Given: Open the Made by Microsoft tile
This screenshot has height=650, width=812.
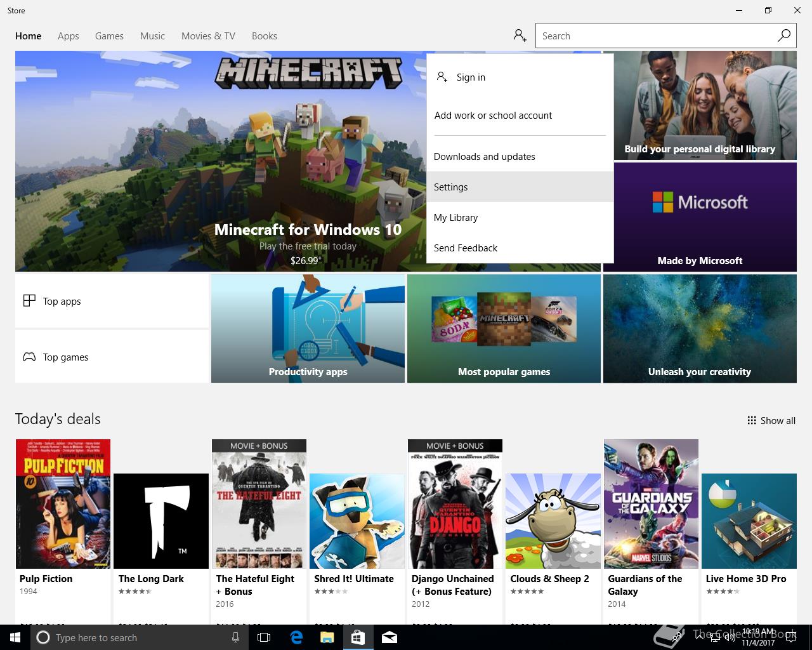Looking at the screenshot, I should pyautogui.click(x=700, y=217).
